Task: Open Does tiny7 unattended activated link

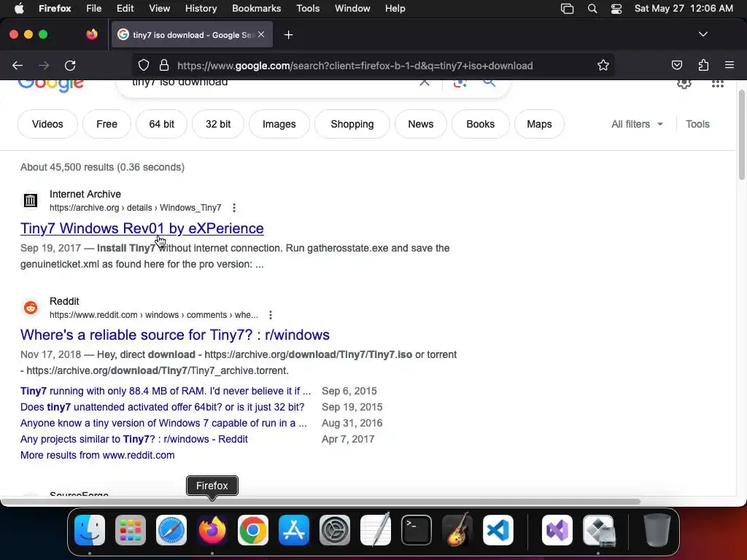Action: [x=162, y=407]
